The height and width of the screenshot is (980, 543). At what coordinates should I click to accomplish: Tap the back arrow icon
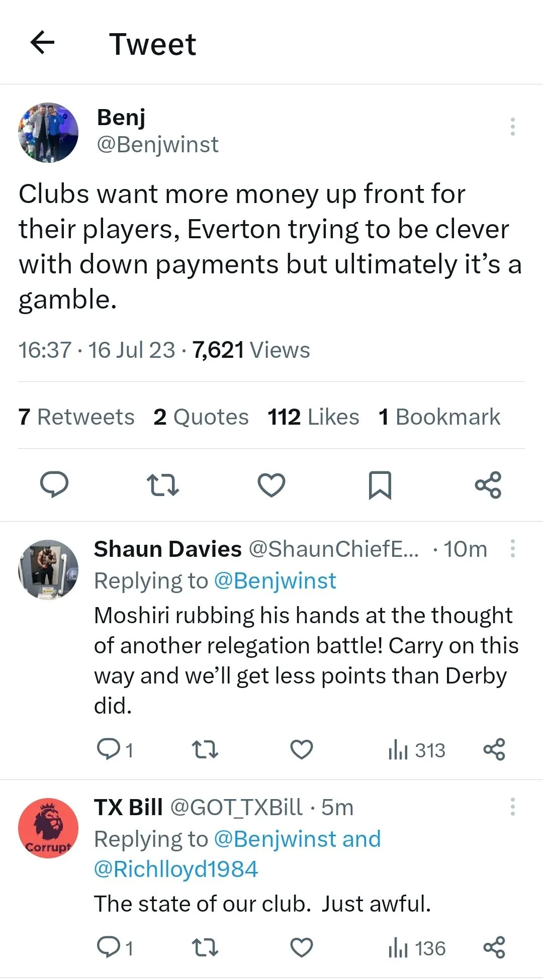click(x=43, y=42)
